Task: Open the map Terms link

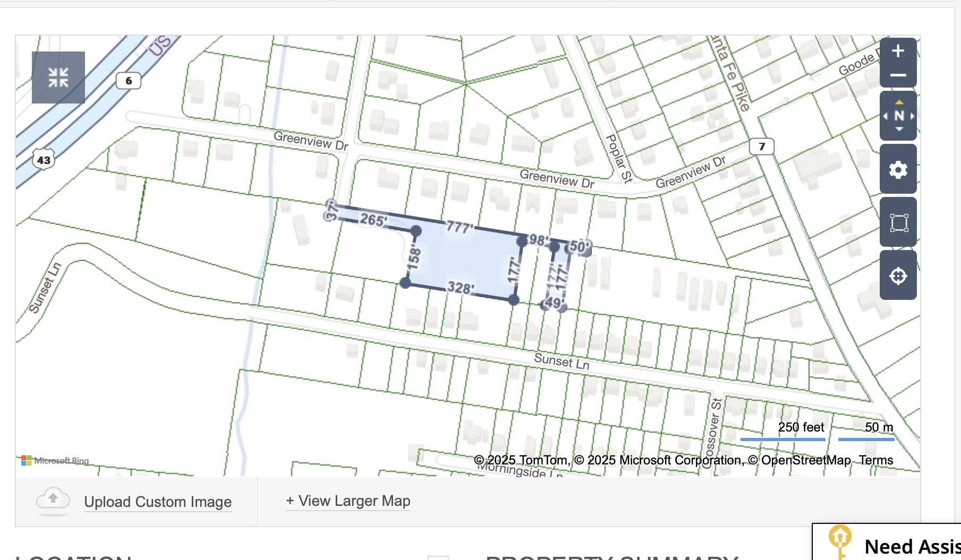Action: click(876, 460)
